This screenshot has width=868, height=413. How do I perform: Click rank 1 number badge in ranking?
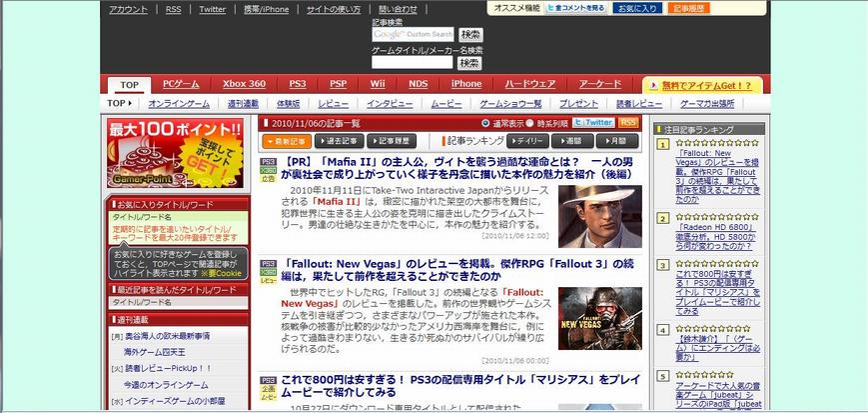click(x=662, y=145)
